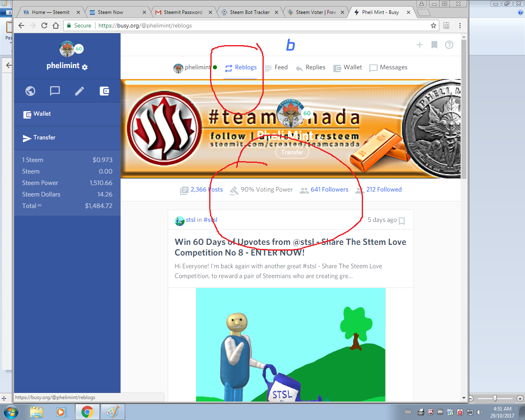The width and height of the screenshot is (525, 420).
Task: Close the 'Steem Now' browser tab
Action: tap(144, 12)
